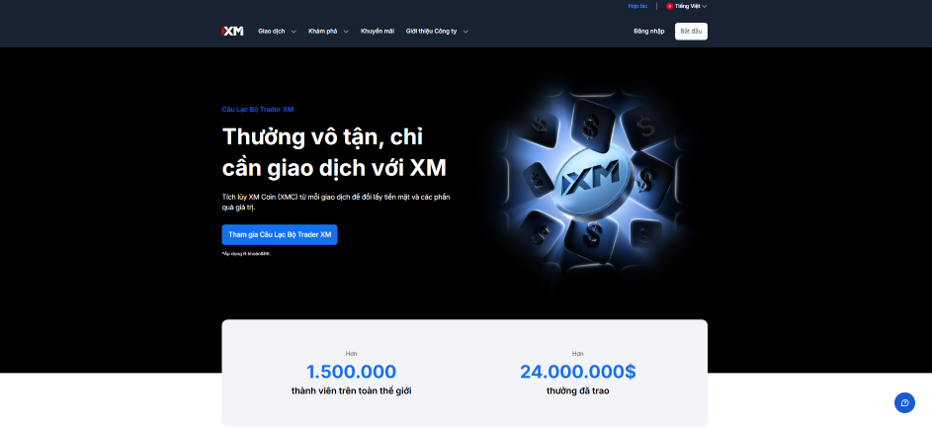The width and height of the screenshot is (932, 429).
Task: Click the Câu Lạc Bộ Trader XM label
Action: [258, 109]
